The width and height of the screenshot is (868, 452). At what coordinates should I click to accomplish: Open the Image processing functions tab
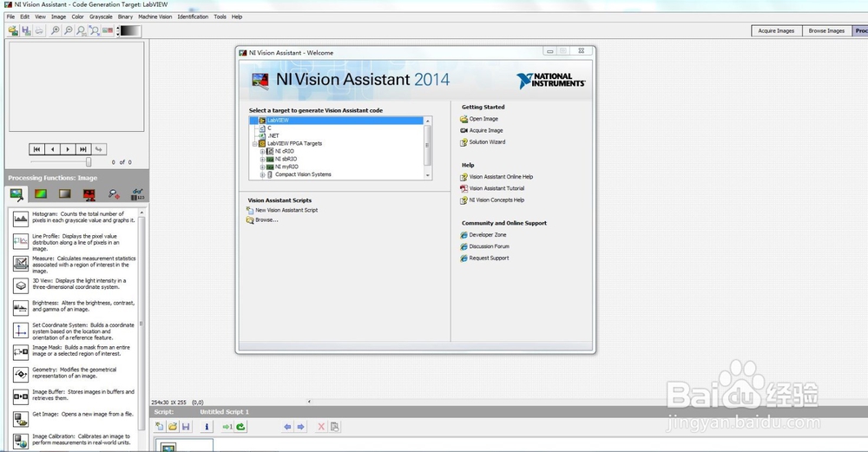[16, 194]
